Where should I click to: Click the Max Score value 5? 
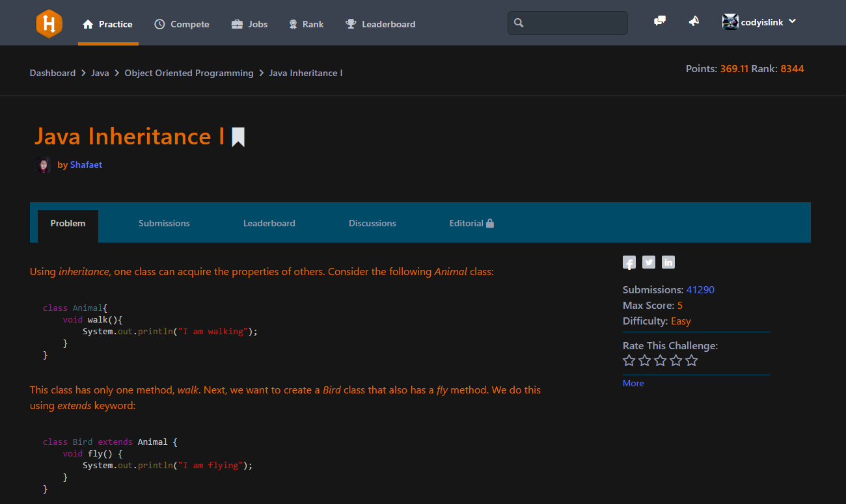pyautogui.click(x=680, y=306)
